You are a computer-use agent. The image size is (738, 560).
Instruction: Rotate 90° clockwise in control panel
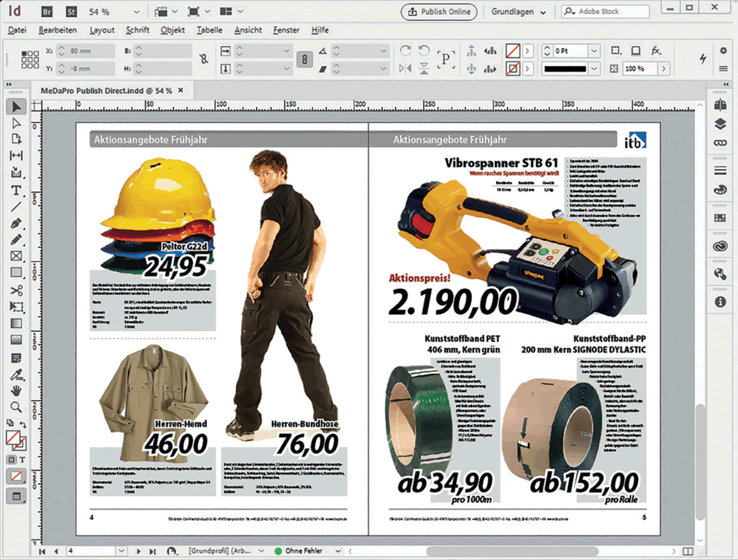click(405, 50)
